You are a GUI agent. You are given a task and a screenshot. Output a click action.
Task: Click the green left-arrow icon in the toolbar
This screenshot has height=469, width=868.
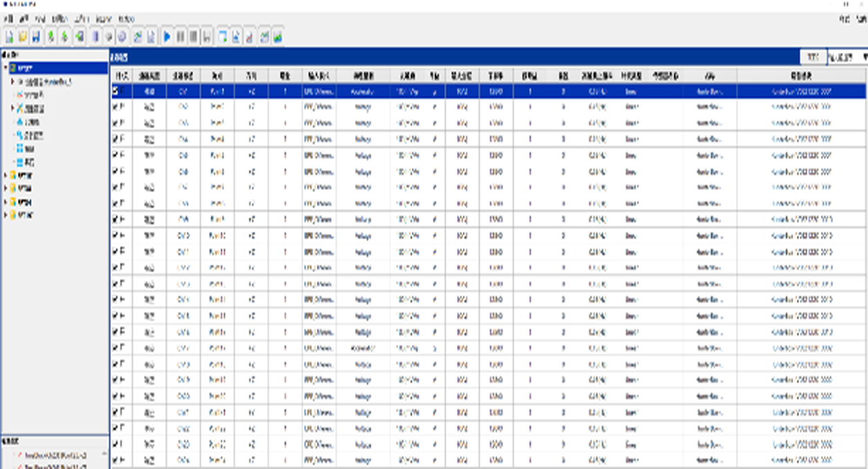(80, 37)
